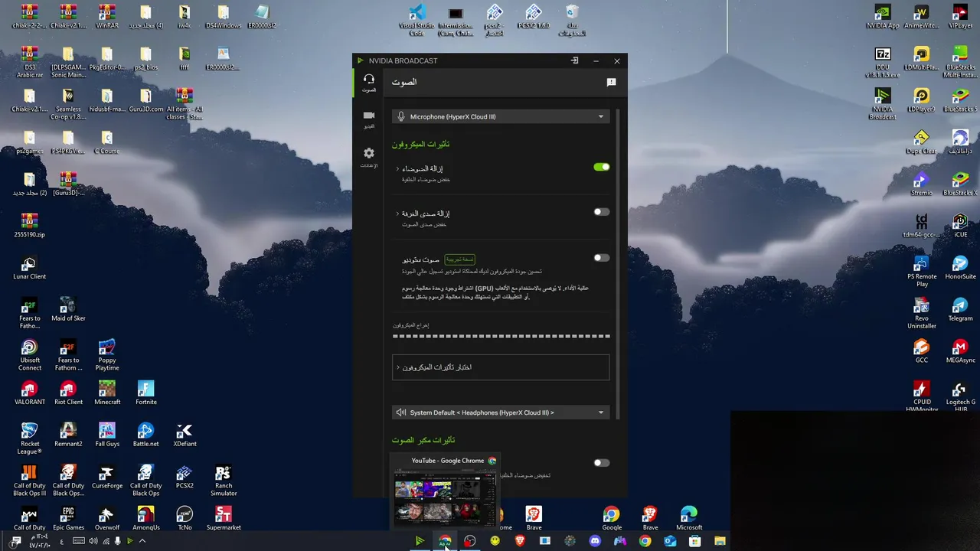Screen dimensions: 980x551
Task: Open the Microphone (HyperX Cloud III) dropdown
Action: 501,116
